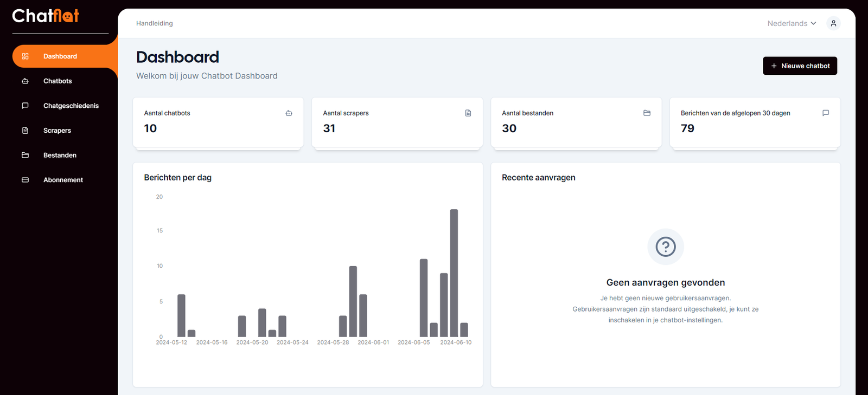This screenshot has width=868, height=395.
Task: Click the Scrapers document icon in sidebar
Action: pos(25,131)
